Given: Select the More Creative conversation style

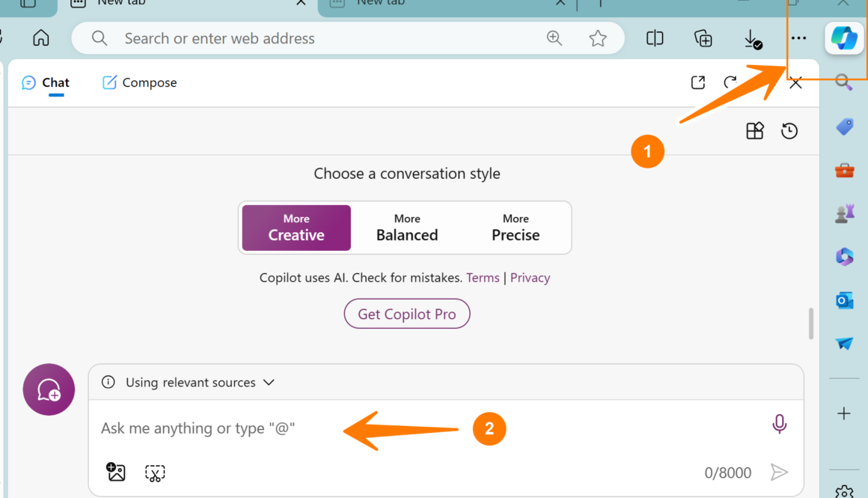Looking at the screenshot, I should click(296, 228).
